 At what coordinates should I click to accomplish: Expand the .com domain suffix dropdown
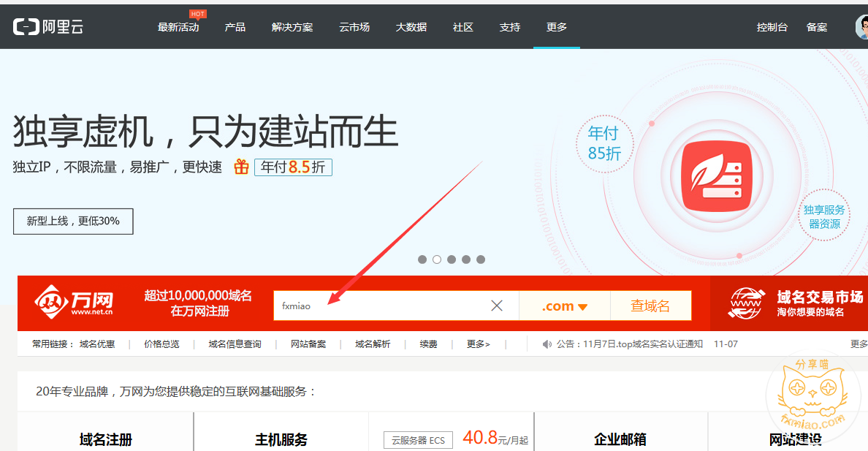pos(565,306)
